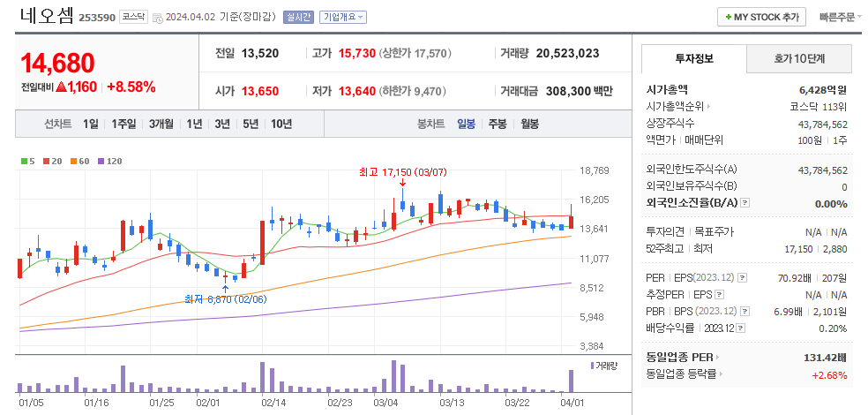Click the 시가 value 13,650
This screenshot has height=415, width=868.
click(x=260, y=92)
